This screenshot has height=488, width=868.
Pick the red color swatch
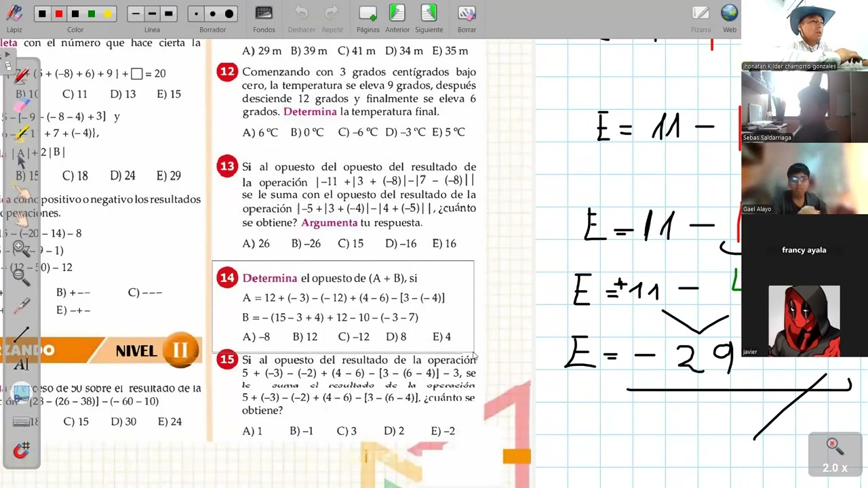click(x=59, y=14)
